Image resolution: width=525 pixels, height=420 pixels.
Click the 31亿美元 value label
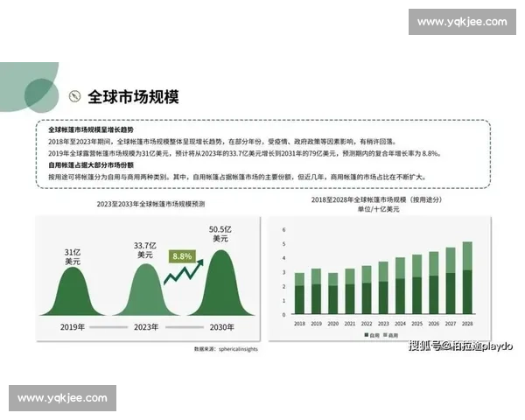pyautogui.click(x=73, y=257)
